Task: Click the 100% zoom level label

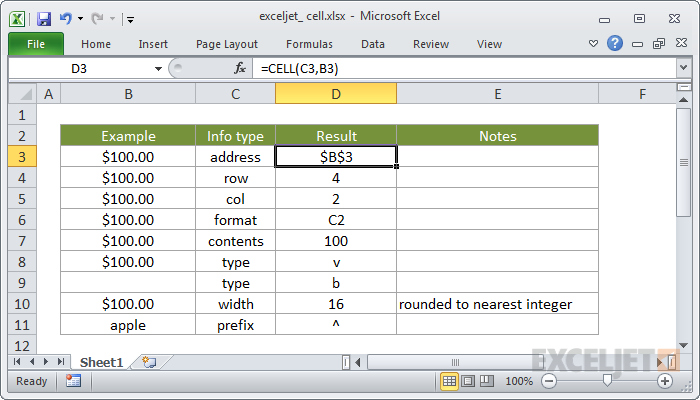Action: coord(519,381)
